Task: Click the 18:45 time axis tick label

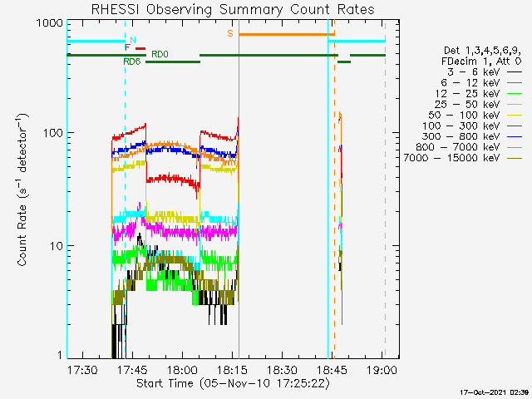Action: (332, 369)
